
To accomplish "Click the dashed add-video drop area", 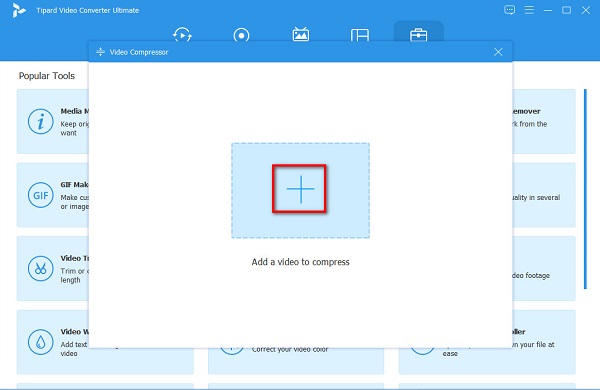I will tap(300, 191).
